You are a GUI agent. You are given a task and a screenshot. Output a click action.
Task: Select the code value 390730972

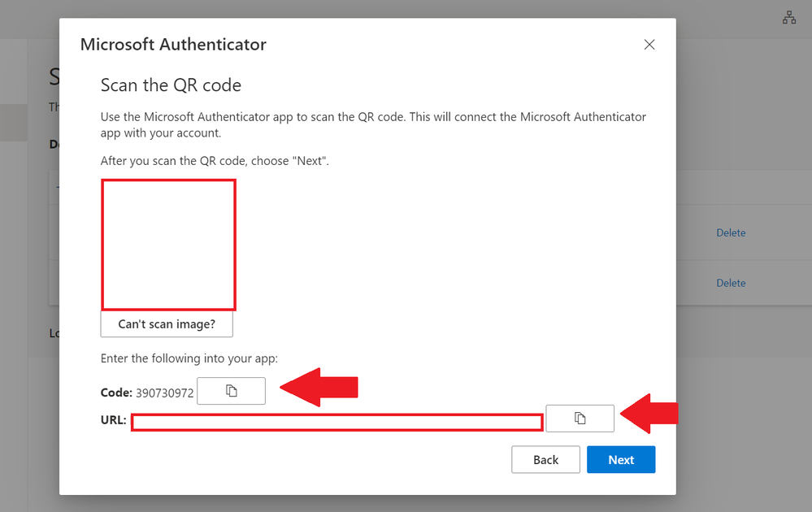point(165,393)
